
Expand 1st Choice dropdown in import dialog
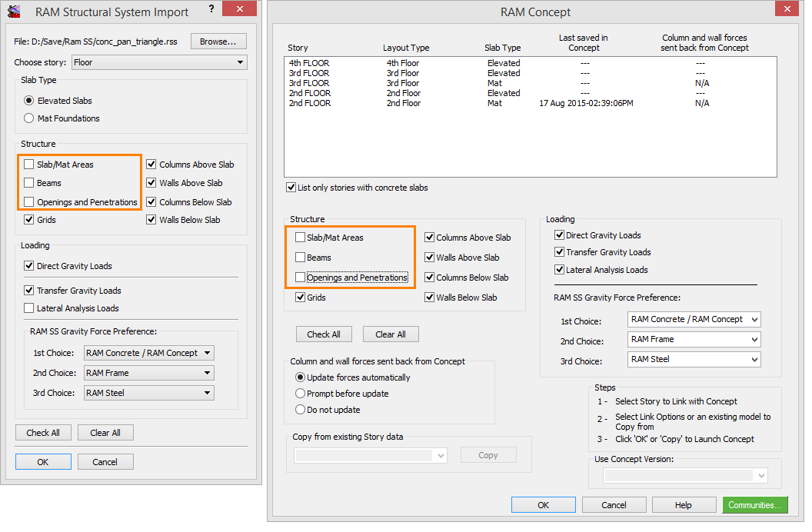(x=148, y=353)
